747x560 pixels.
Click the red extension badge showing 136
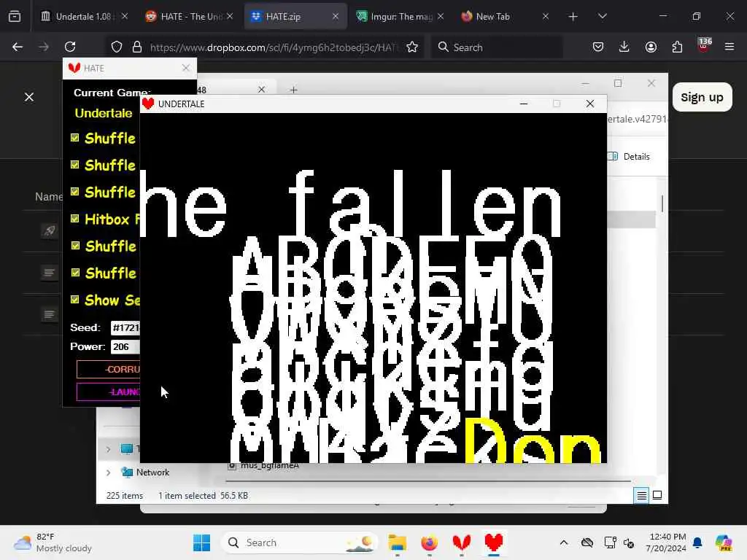pos(704,44)
